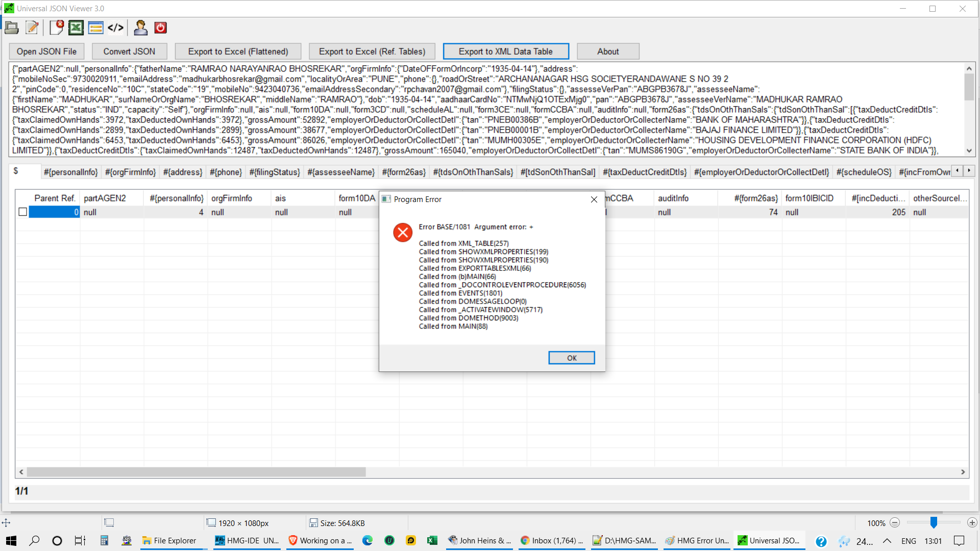
Task: Click the XML code brackets icon
Action: 115,28
